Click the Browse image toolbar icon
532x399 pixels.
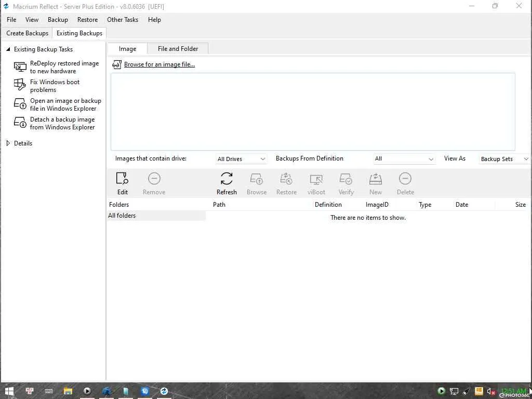pyautogui.click(x=257, y=179)
